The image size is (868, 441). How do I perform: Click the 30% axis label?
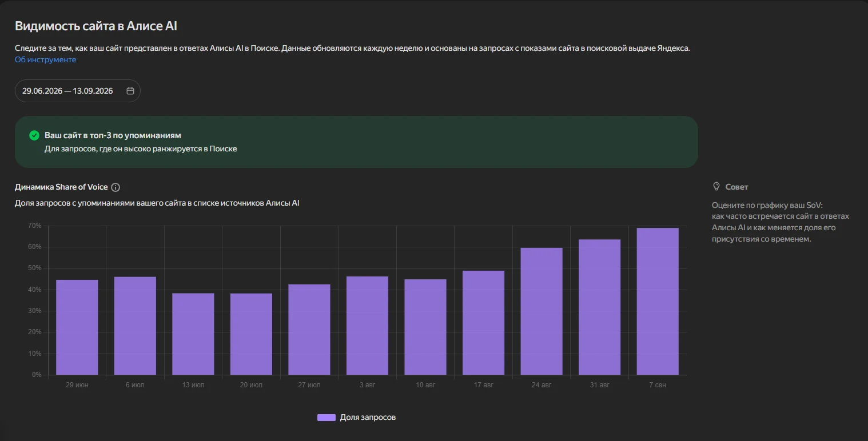point(34,311)
